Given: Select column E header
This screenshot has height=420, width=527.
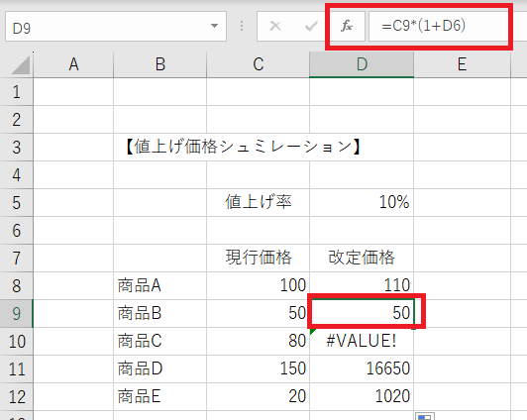Looking at the screenshot, I should point(463,64).
